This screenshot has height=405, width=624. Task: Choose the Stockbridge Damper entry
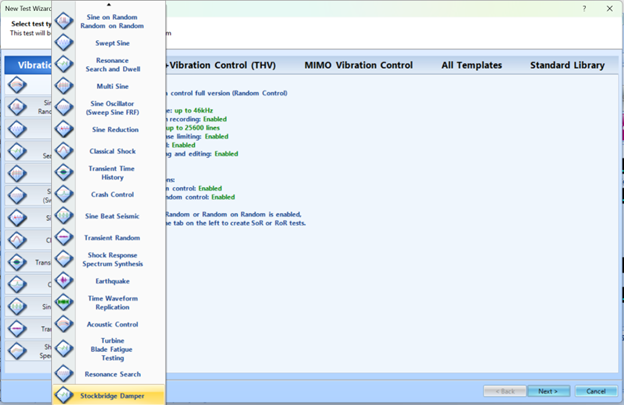tap(112, 396)
